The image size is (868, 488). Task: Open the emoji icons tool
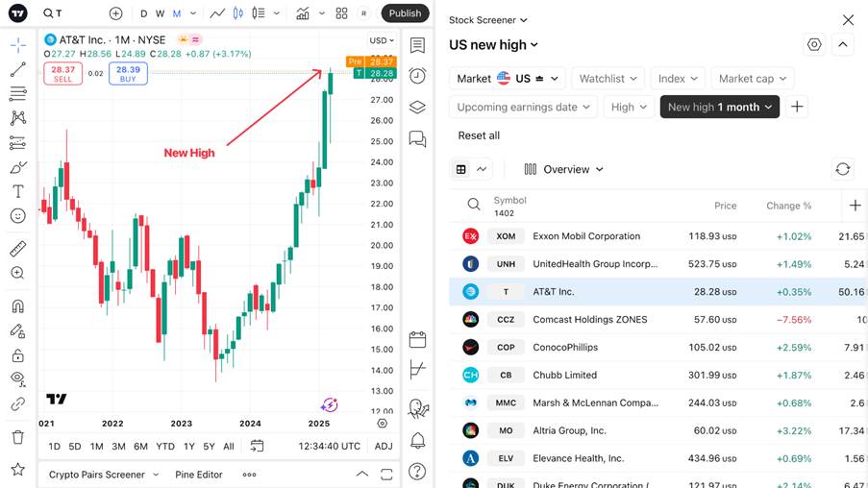pyautogui.click(x=17, y=216)
